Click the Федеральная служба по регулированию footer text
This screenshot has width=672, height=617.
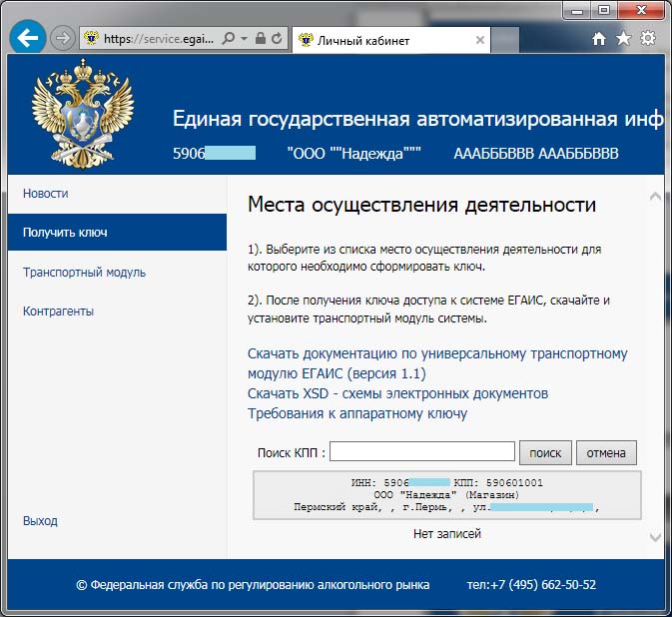253,585
